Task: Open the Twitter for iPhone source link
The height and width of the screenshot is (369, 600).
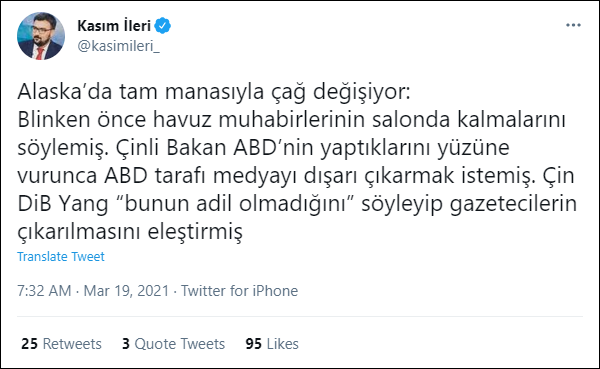Action: [x=240, y=291]
